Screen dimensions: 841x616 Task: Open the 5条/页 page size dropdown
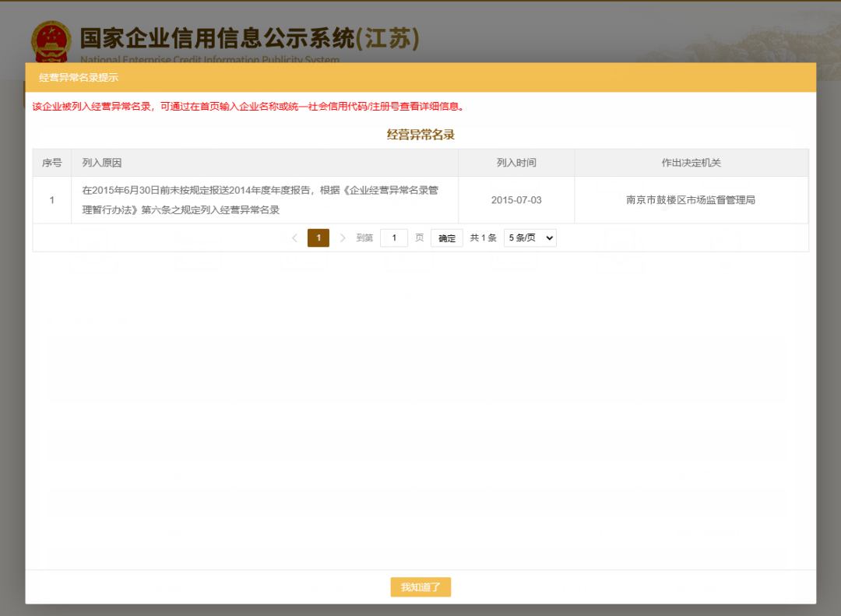[530, 238]
